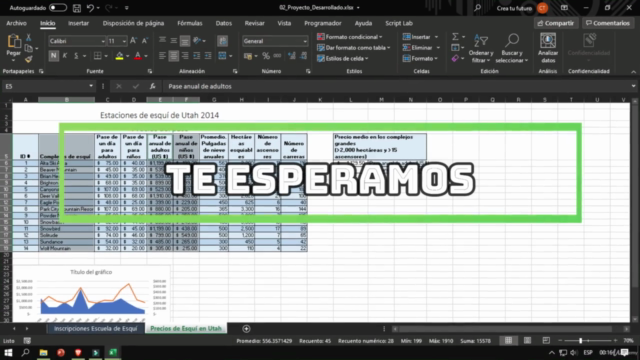
Task: Click the Save icon in title bar
Action: (x=77, y=8)
